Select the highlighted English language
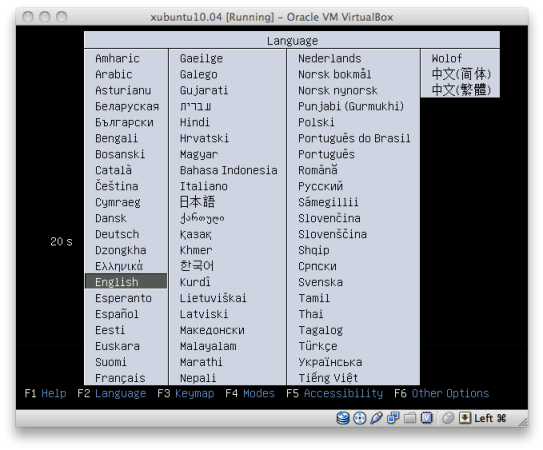543x450 pixels. pyautogui.click(x=126, y=282)
